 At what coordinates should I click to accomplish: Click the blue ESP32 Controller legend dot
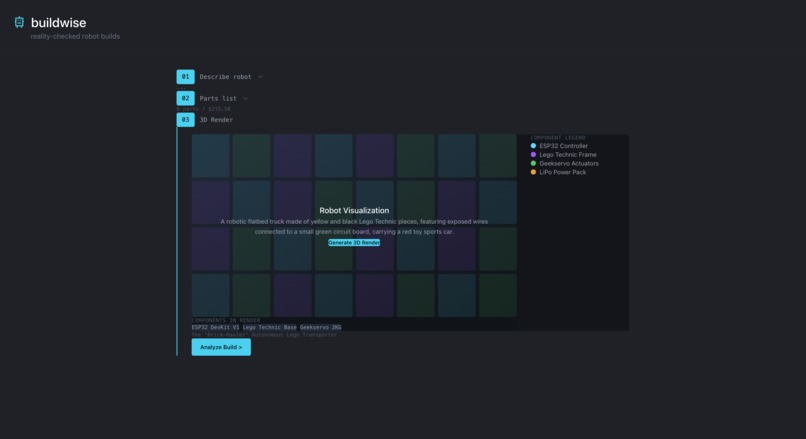coord(533,146)
